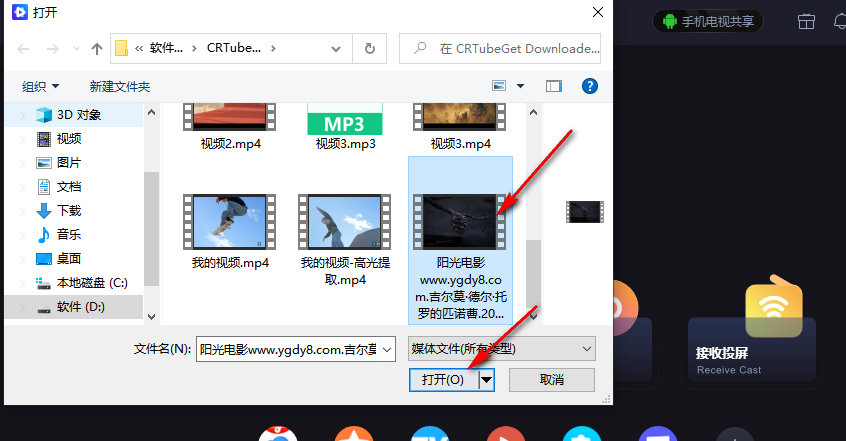Expand the 下载 tree node
The width and height of the screenshot is (846, 441).
coord(22,211)
